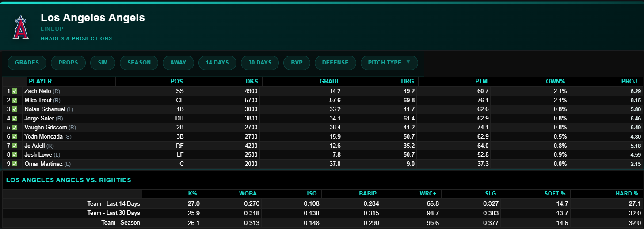The image size is (644, 229).
Task: Select player name Josh Lowe
Action: pyautogui.click(x=38, y=155)
